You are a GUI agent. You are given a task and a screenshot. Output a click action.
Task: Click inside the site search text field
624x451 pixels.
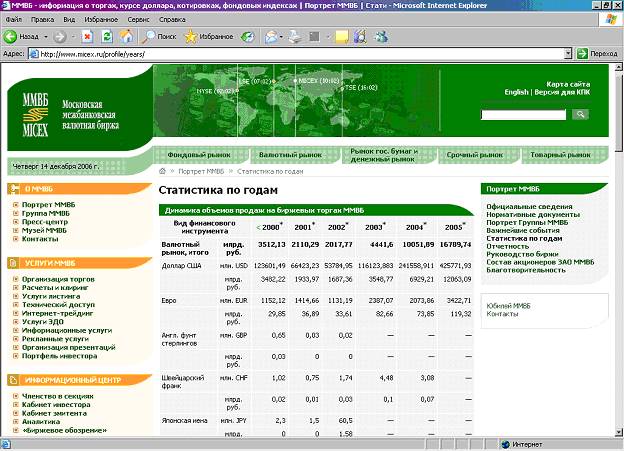point(523,115)
